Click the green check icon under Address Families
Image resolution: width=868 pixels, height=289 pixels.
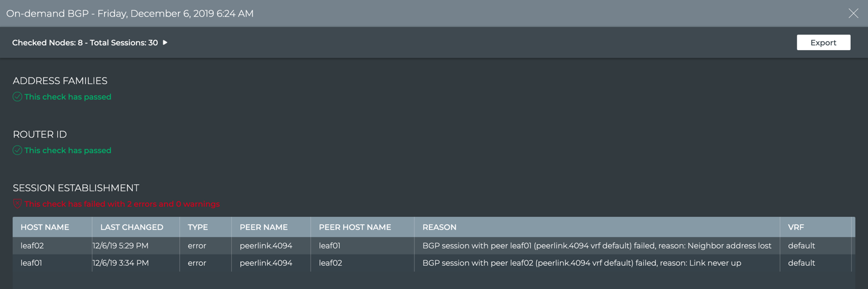coord(17,97)
